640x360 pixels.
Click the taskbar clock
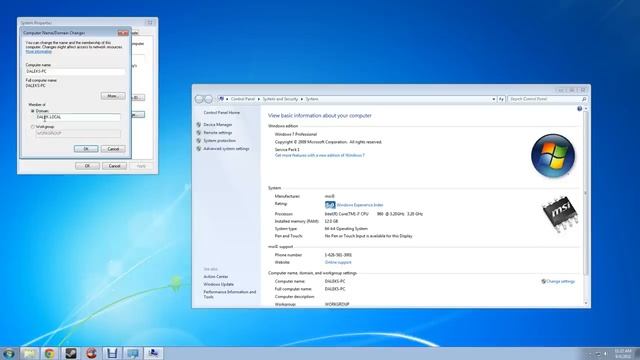coord(623,353)
